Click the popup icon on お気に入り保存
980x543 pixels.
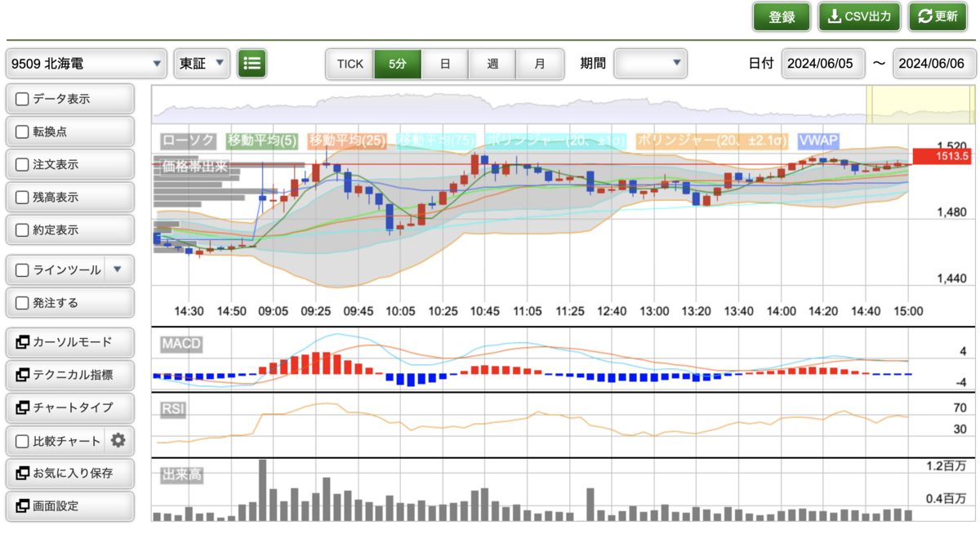click(22, 473)
